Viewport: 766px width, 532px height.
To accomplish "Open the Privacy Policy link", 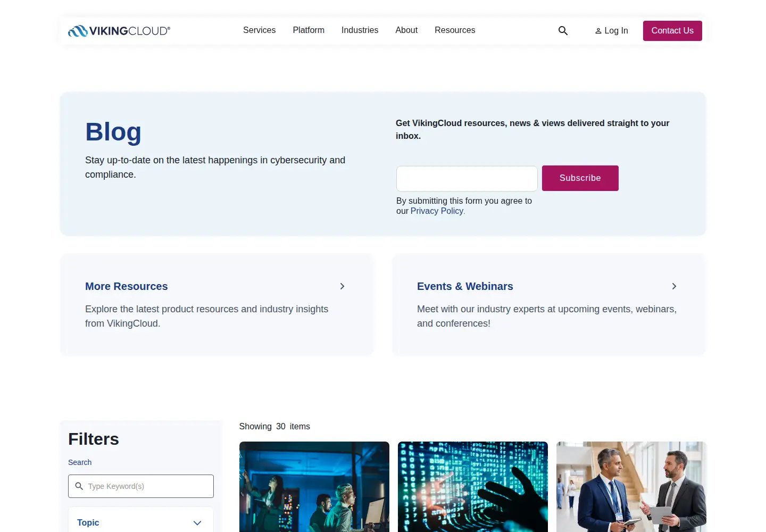I will click(437, 211).
